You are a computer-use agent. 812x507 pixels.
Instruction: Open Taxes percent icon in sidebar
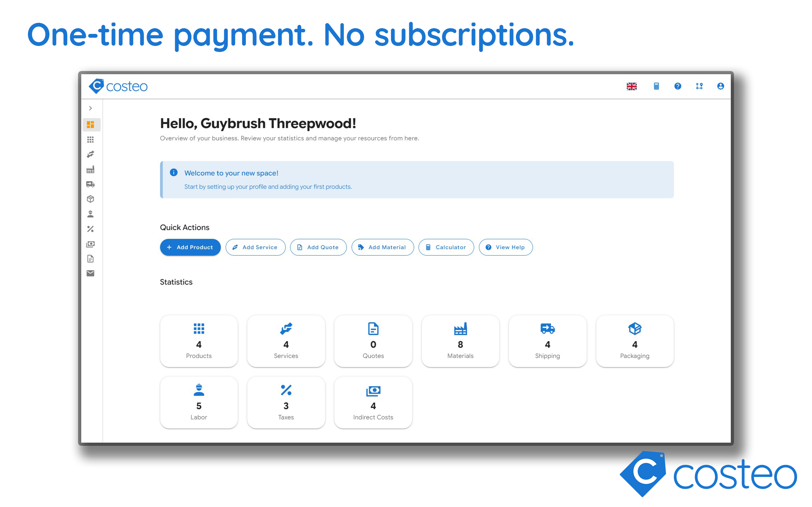90,229
